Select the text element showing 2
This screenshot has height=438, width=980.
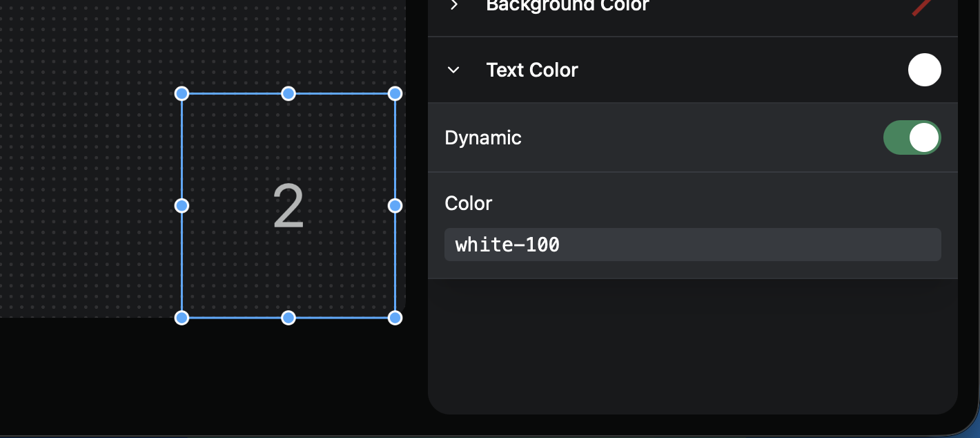tap(288, 207)
